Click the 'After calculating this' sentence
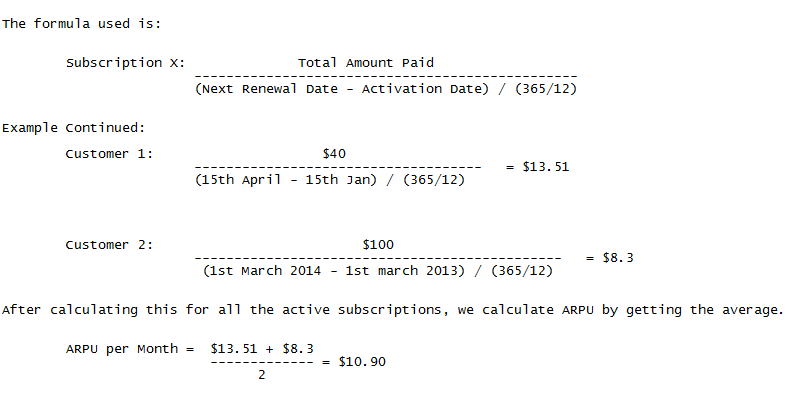Image resolution: width=798 pixels, height=397 pixels. [392, 310]
